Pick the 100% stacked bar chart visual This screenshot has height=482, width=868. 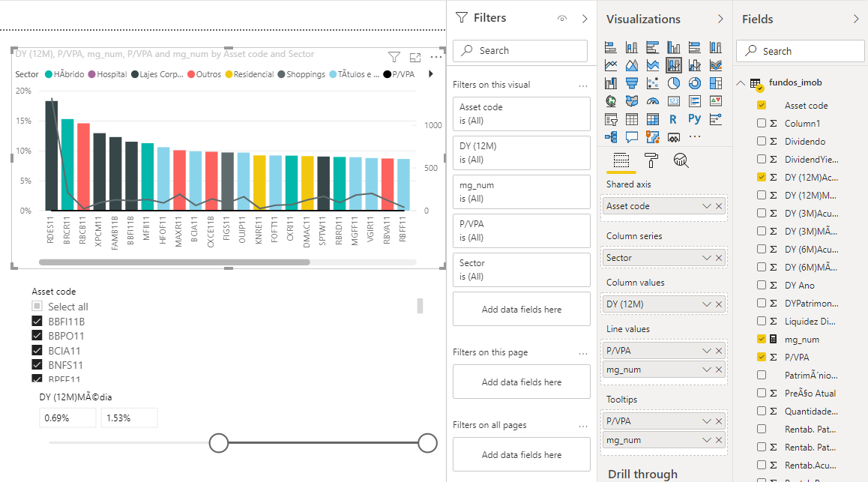click(695, 47)
